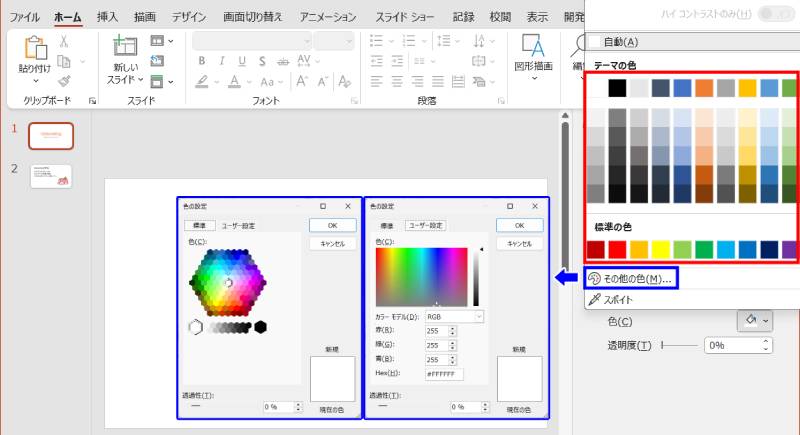The image size is (800, 435).
Task: Switch to the Design (デザイン) tab
Action: (189, 17)
